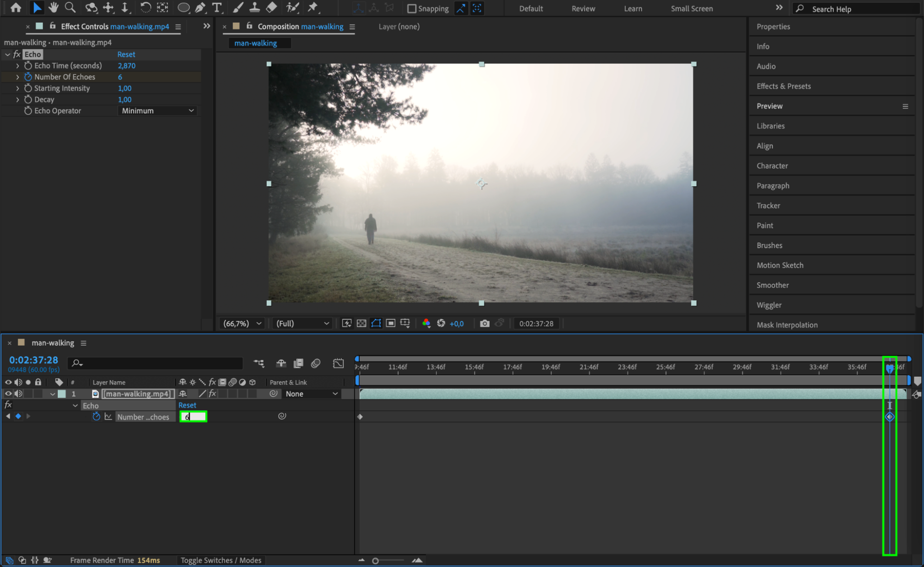The width and height of the screenshot is (924, 567).
Task: Pick the Hand tool
Action: coord(54,7)
